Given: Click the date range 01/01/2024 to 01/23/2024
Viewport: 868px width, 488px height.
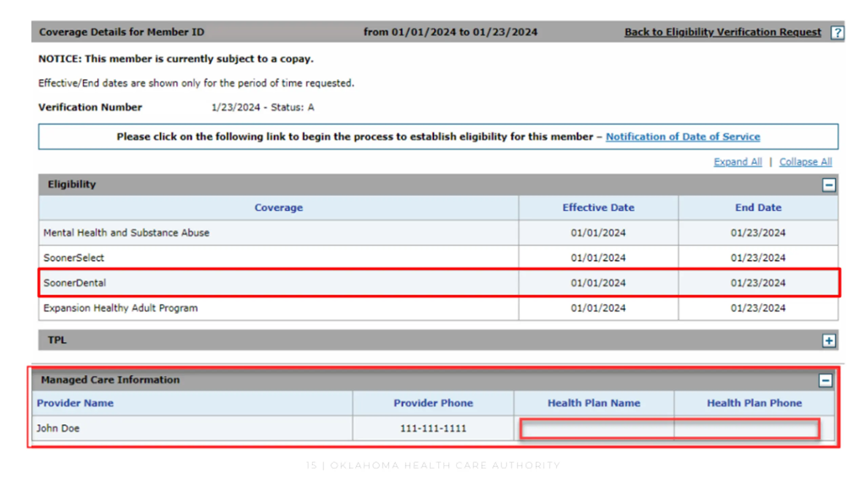Looking at the screenshot, I should pos(450,32).
